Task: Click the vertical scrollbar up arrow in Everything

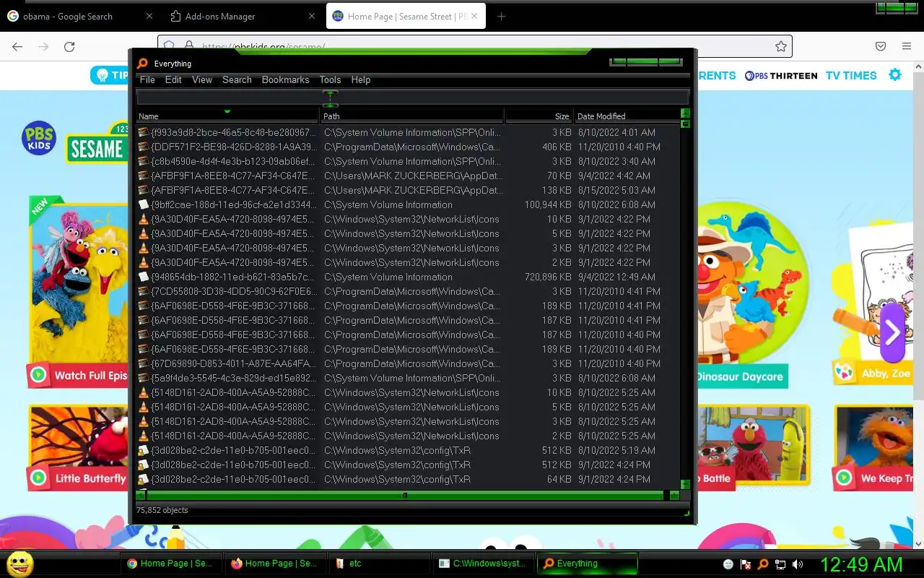Action: pos(685,113)
